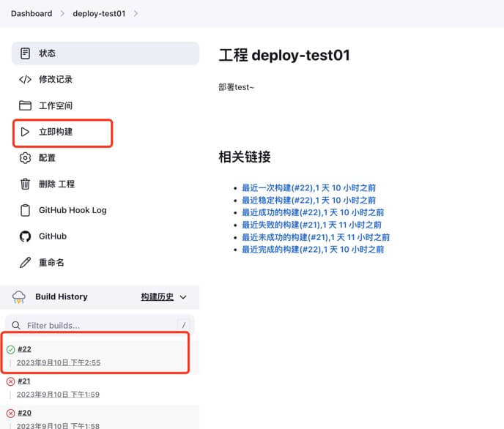Open the breadcrumb arrow after Dashboard
Image resolution: width=504 pixels, height=429 pixels.
(x=62, y=14)
